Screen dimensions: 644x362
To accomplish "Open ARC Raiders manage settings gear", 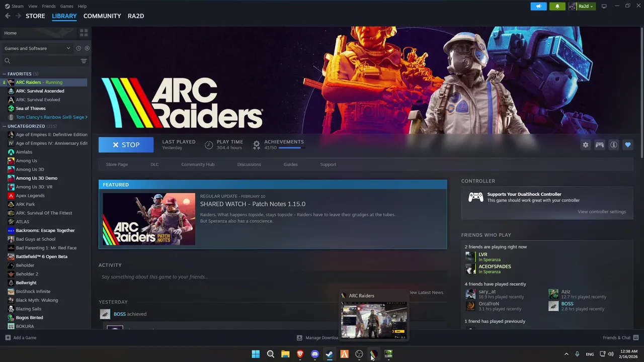I will point(586,145).
